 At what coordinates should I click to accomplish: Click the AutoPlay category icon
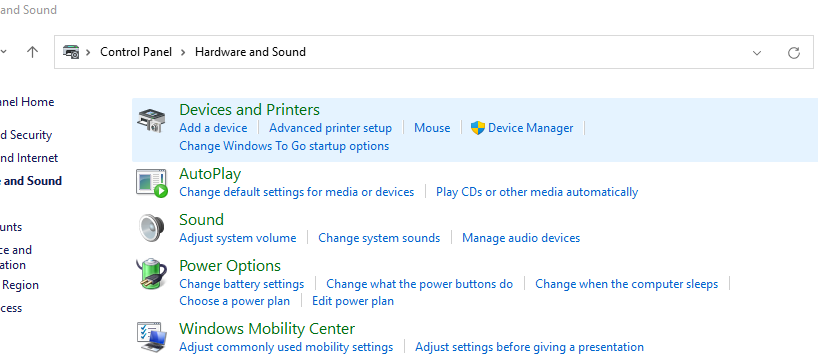(x=151, y=183)
